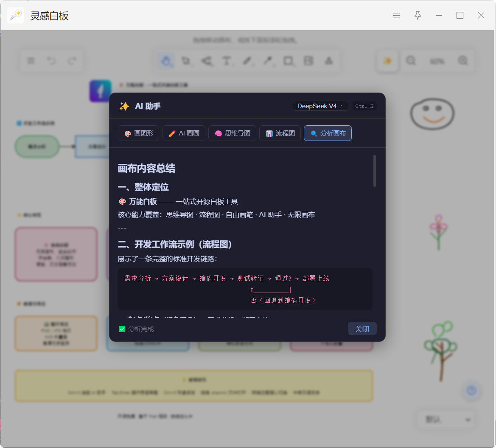Click the redo arrow on the canvas toolbar

(x=73, y=60)
